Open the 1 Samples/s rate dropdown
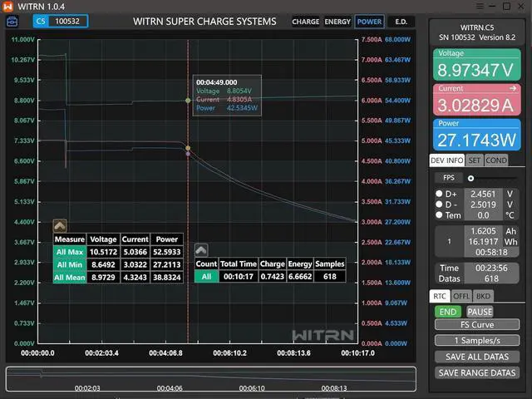Image resolution: width=532 pixels, height=399 pixels. pos(477,341)
